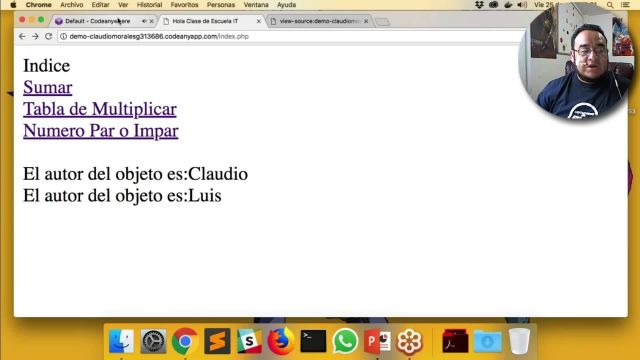
Task: Open Adobe Acrobat from the Dock
Action: point(455,341)
